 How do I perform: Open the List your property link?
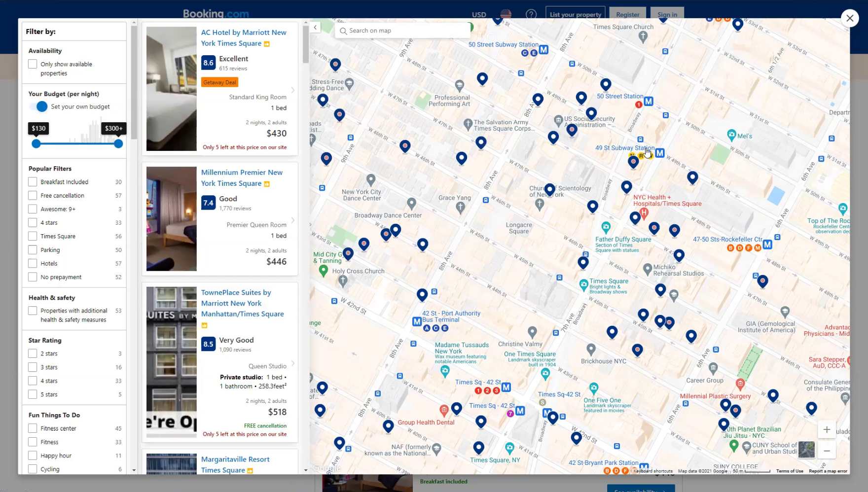pos(576,14)
